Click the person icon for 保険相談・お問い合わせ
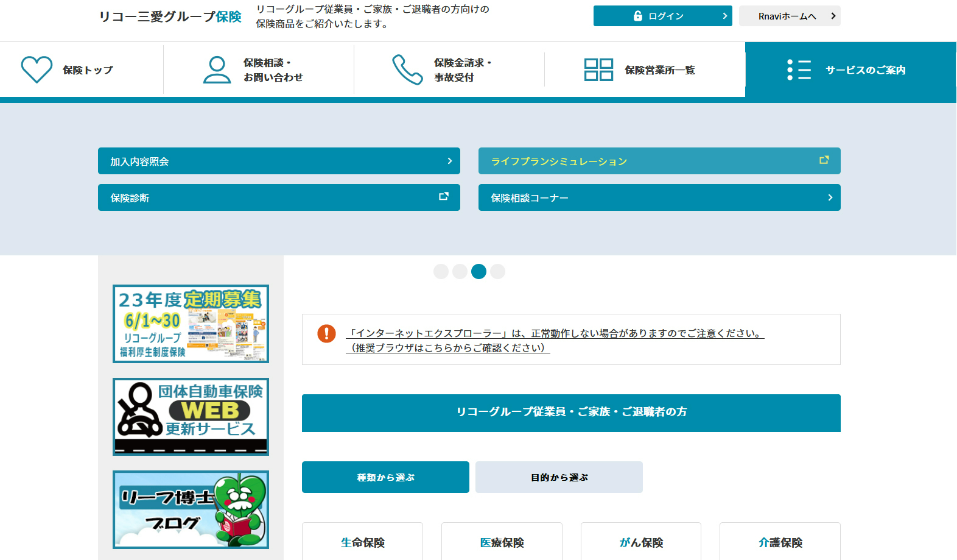 click(x=217, y=70)
